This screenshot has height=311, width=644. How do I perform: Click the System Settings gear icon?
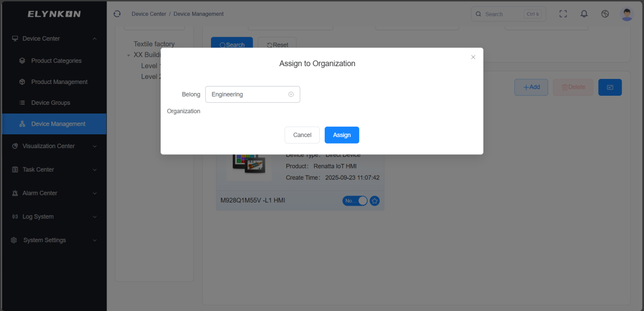14,240
